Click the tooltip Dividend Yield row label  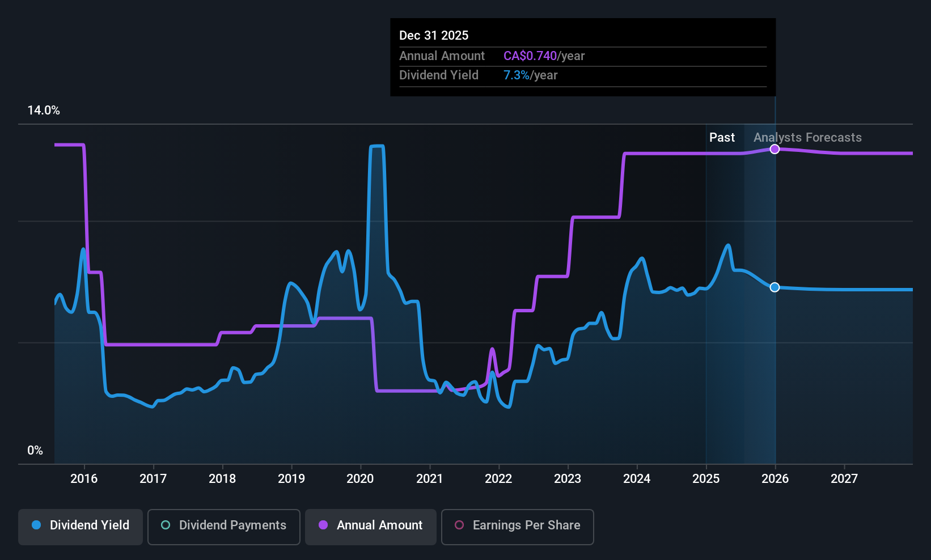pos(438,75)
